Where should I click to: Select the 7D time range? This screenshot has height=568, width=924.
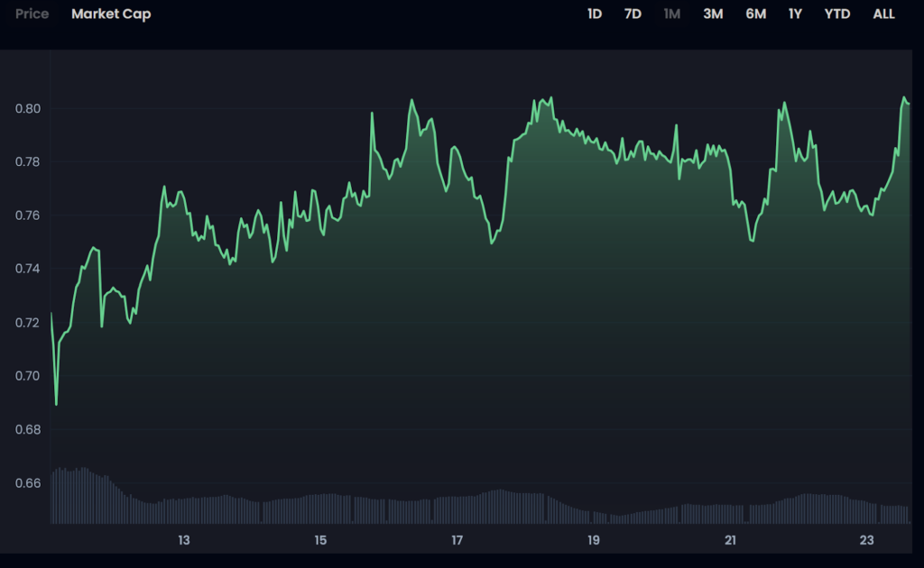pyautogui.click(x=633, y=14)
